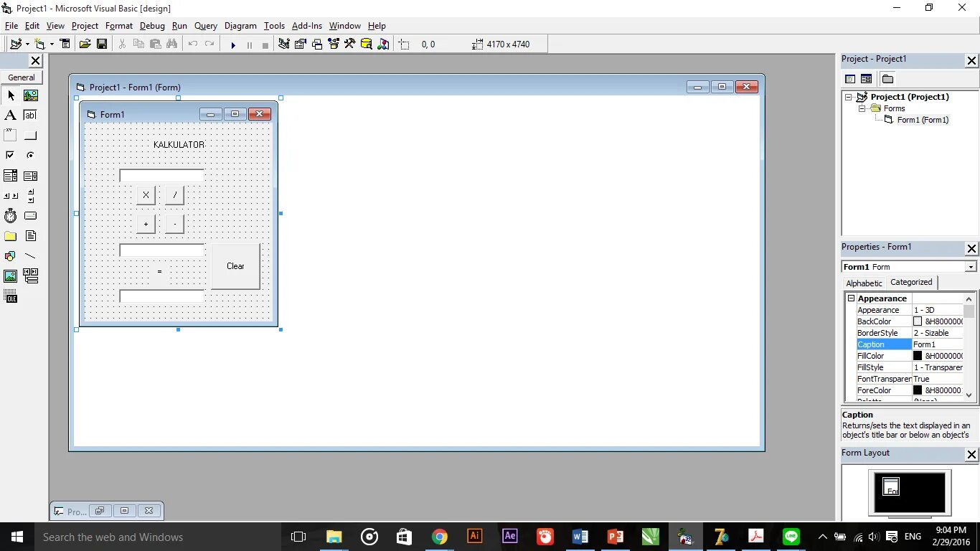
Task: Switch to the Categorized properties tab
Action: tap(911, 282)
